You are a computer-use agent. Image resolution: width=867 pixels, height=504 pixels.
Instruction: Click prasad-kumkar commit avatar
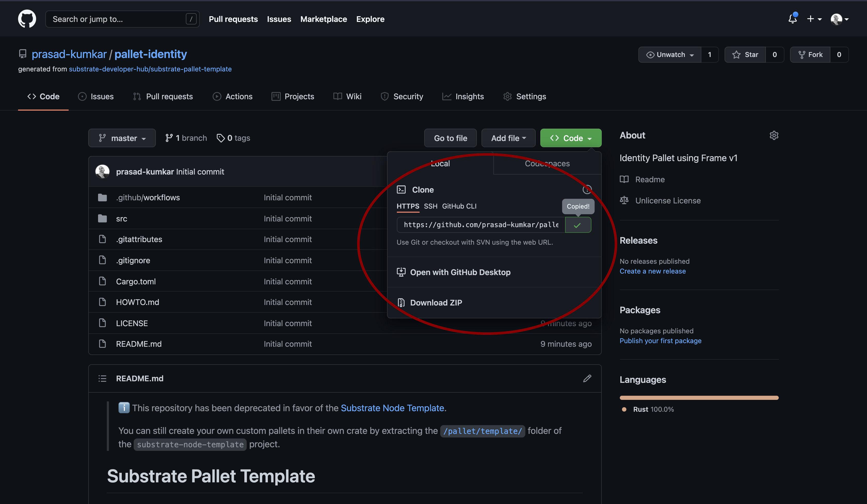(102, 171)
